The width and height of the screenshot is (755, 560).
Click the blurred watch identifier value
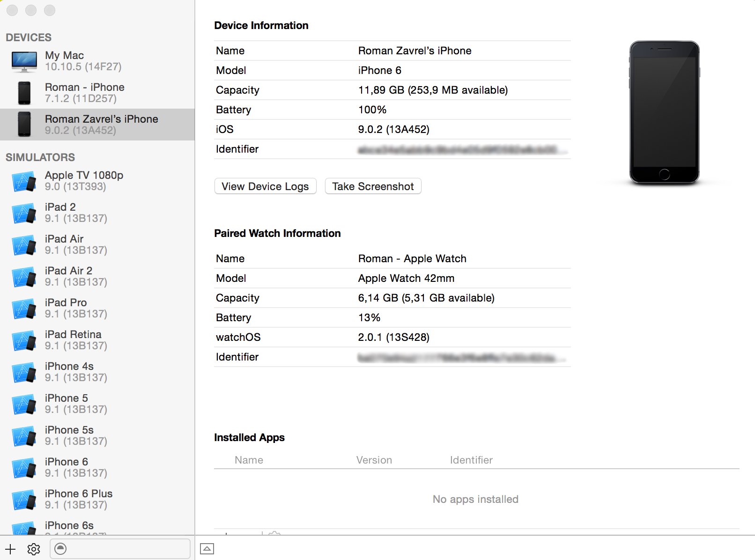[462, 358]
